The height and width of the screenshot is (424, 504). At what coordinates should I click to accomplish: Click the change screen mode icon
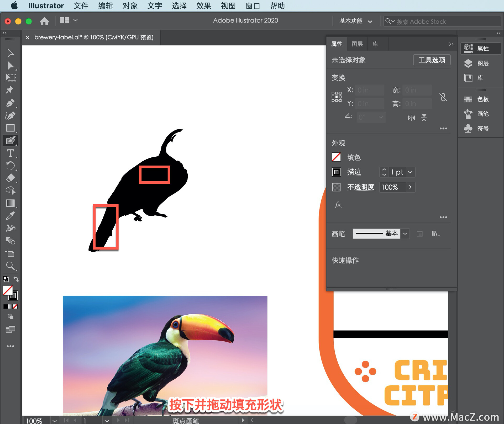tap(10, 330)
